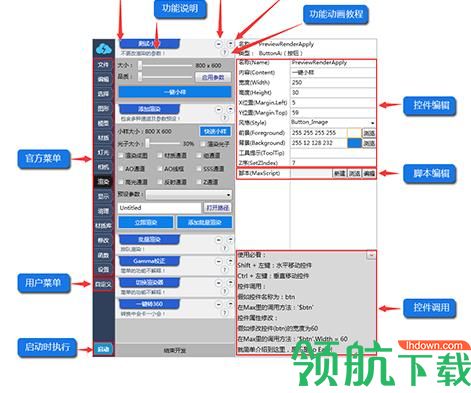Open the 设置 sidebar menu
The image size is (471, 393).
[103, 269]
